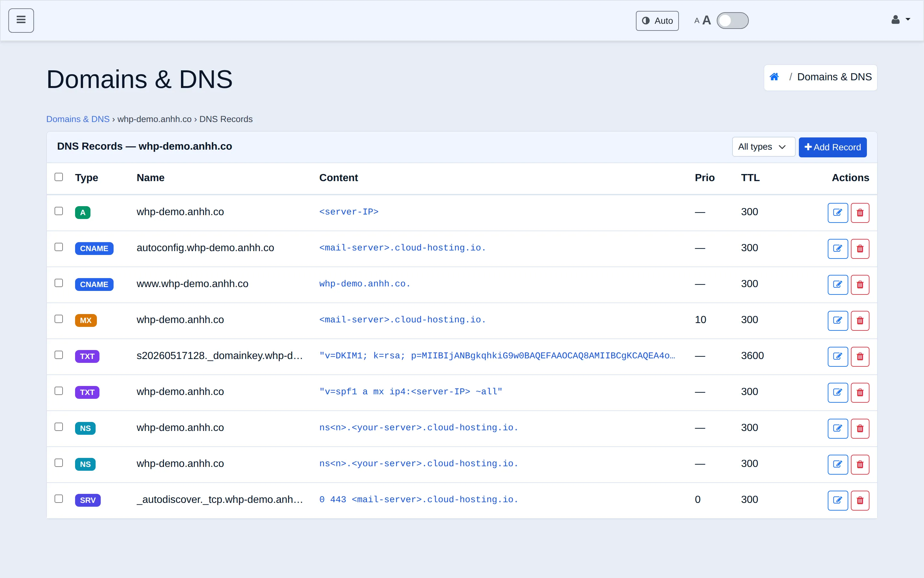924x578 pixels.
Task: Select the www CNAME record checkbox
Action: 59,283
